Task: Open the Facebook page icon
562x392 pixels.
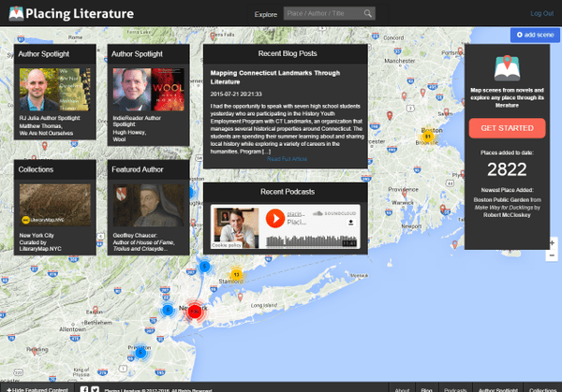Action: point(84,388)
